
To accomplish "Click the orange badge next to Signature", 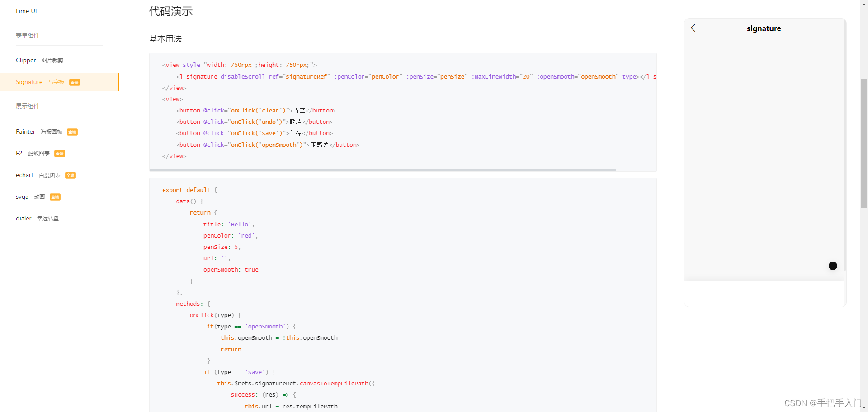I will pyautogui.click(x=75, y=82).
